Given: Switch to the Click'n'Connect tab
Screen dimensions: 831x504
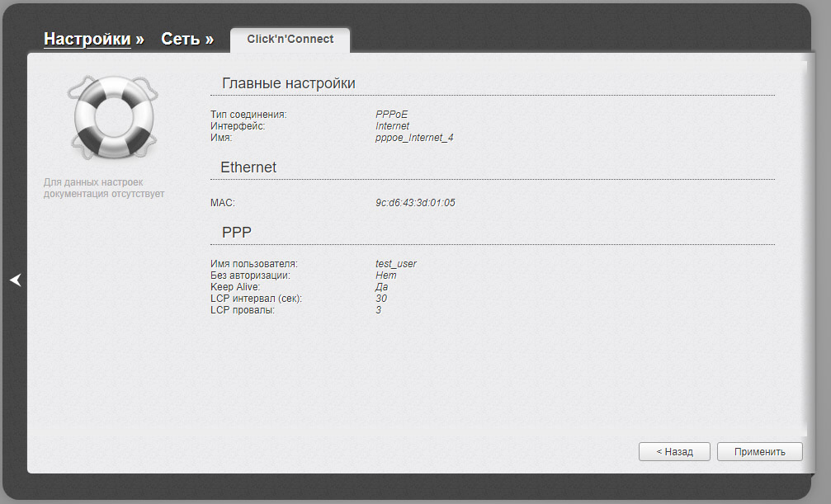Looking at the screenshot, I should (290, 39).
